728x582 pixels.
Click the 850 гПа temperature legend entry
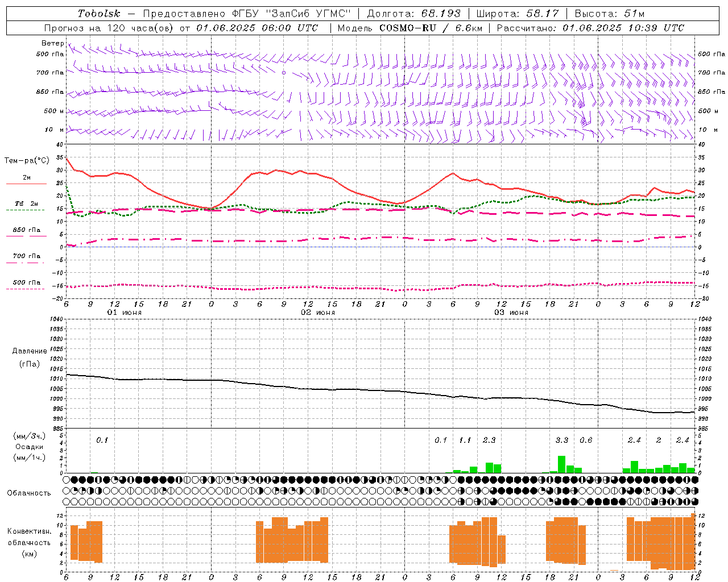click(27, 230)
